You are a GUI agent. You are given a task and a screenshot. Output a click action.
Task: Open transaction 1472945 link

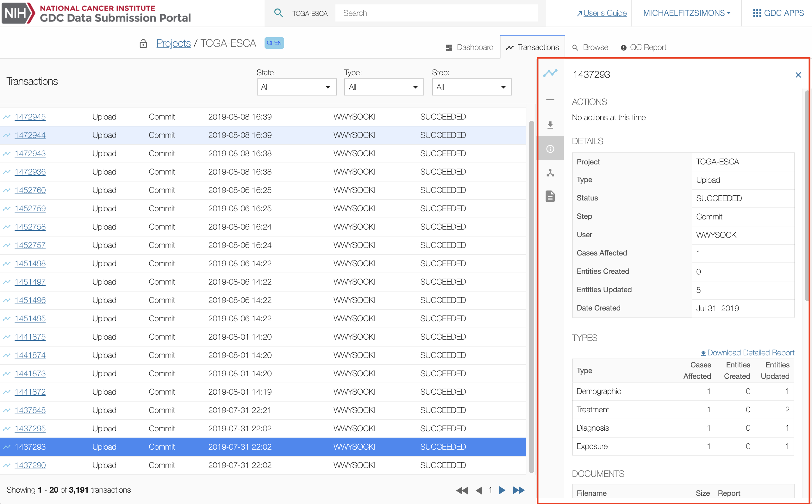tap(30, 117)
